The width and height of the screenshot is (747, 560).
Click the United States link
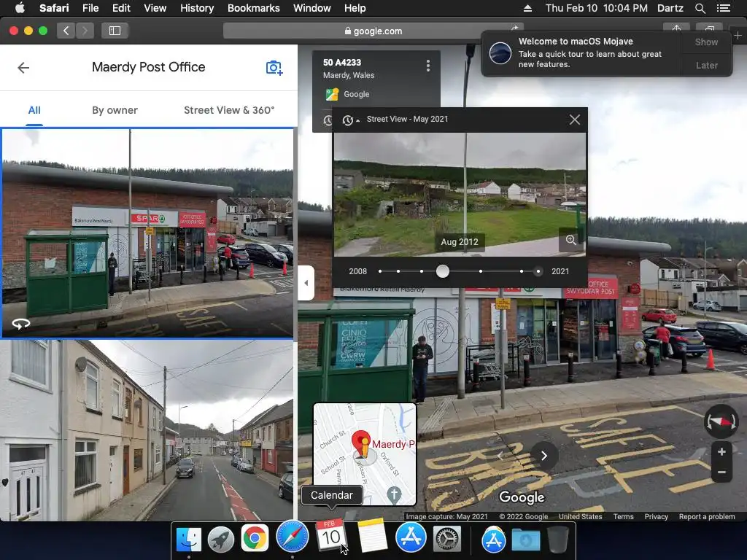(x=580, y=517)
